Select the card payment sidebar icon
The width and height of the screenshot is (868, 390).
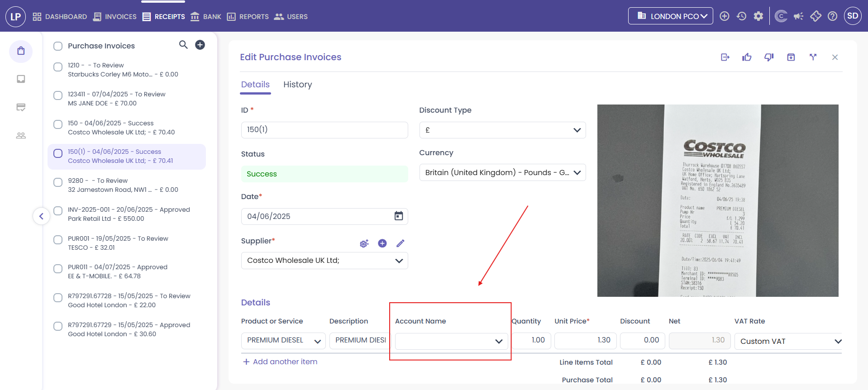pyautogui.click(x=21, y=107)
